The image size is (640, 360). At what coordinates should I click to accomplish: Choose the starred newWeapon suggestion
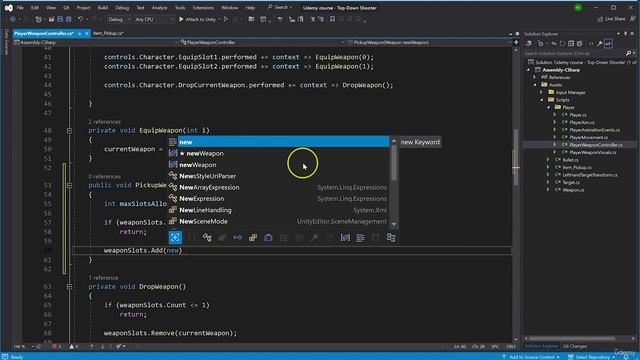tap(279, 153)
